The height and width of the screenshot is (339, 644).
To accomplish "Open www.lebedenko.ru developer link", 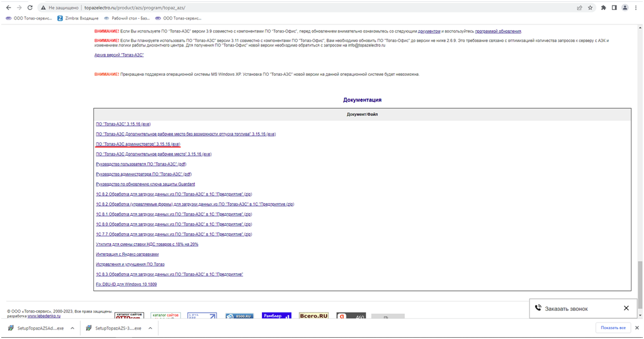I will click(44, 316).
